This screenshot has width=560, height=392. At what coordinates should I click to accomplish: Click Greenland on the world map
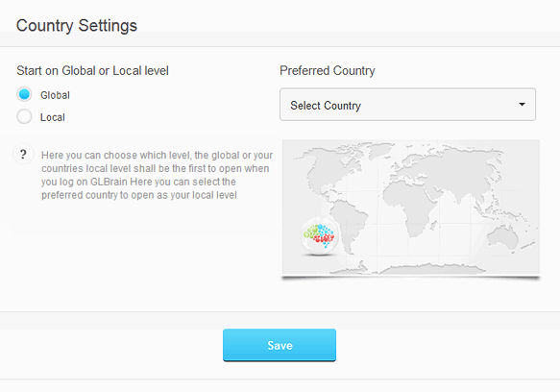point(379,151)
